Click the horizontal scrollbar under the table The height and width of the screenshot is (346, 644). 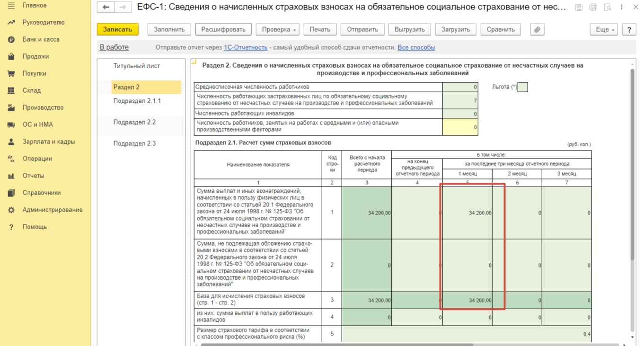coord(337,344)
